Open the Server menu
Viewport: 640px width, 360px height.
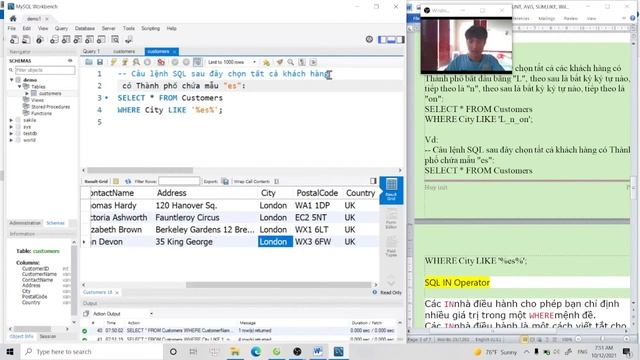tap(109, 28)
